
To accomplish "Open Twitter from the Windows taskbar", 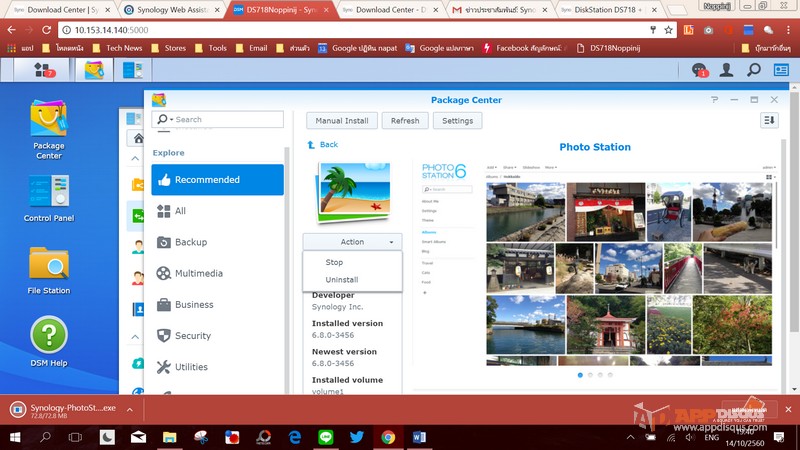I will pyautogui.click(x=357, y=437).
